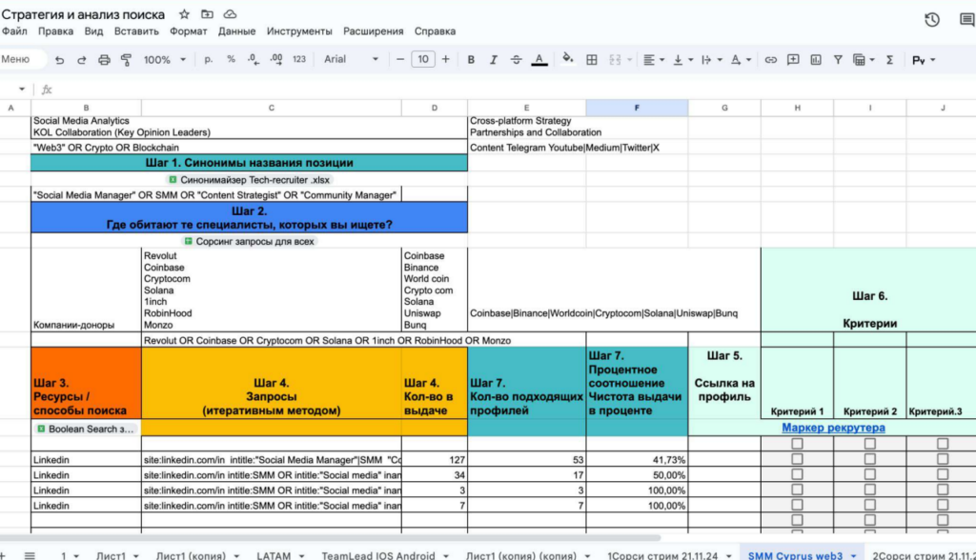976x560 pixels.
Task: Format as percent with the % icon
Action: 231,59
